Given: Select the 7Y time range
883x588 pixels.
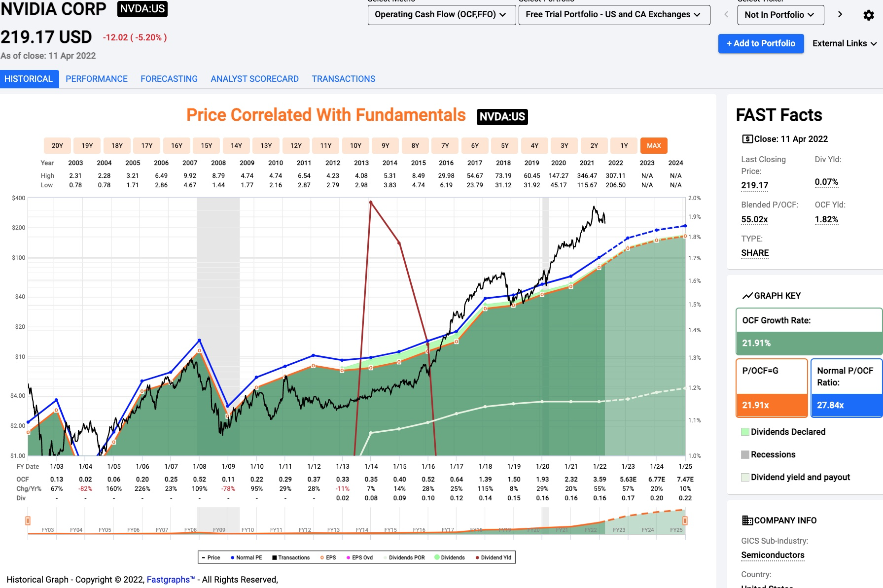Looking at the screenshot, I should (445, 145).
